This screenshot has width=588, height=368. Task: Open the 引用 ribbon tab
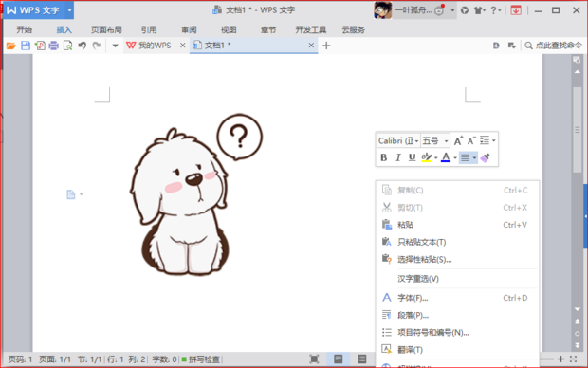coord(149,29)
